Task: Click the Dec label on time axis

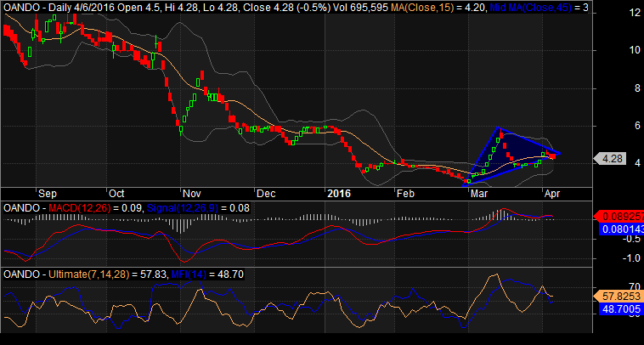Action: pyautogui.click(x=265, y=194)
